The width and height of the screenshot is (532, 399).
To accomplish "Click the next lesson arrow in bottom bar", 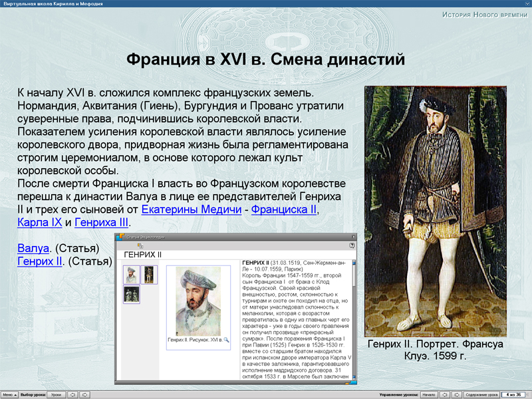I will (x=85, y=394).
